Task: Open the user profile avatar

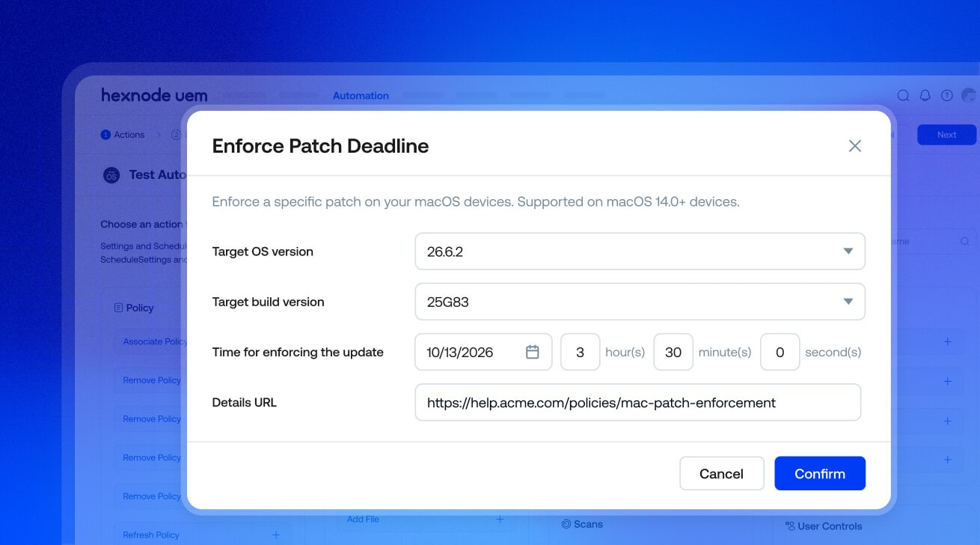Action: tap(969, 95)
